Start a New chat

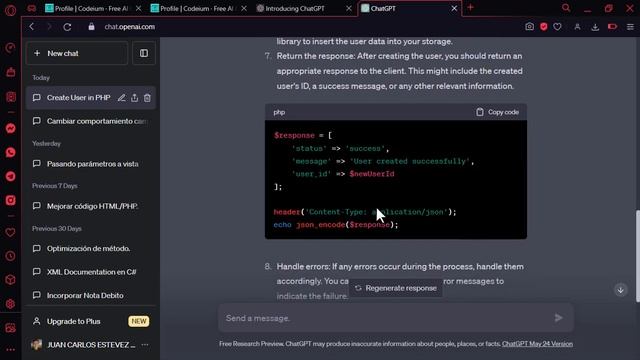pyautogui.click(x=77, y=53)
